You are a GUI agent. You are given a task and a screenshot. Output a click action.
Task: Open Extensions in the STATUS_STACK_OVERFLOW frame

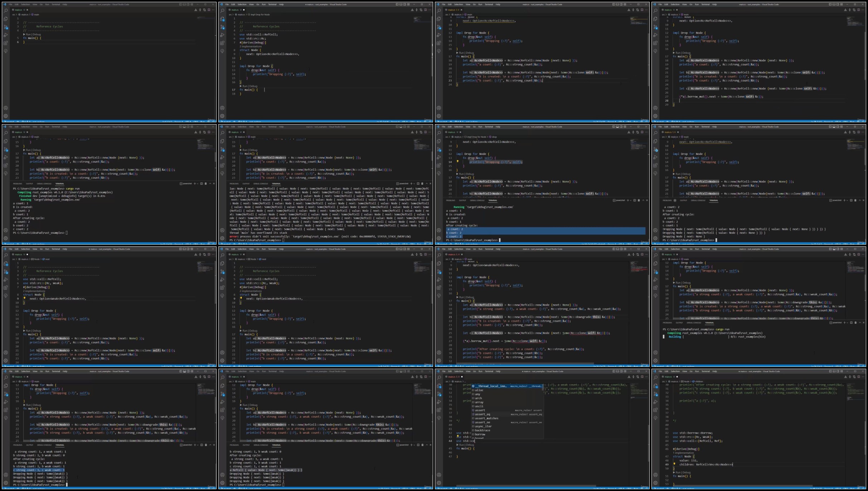222,165
